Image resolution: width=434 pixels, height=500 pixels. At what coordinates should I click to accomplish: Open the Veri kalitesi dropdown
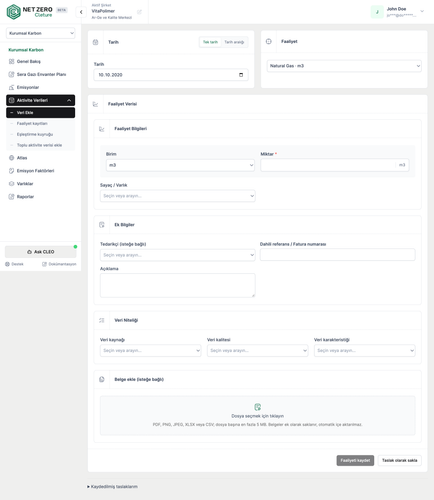coord(257,350)
